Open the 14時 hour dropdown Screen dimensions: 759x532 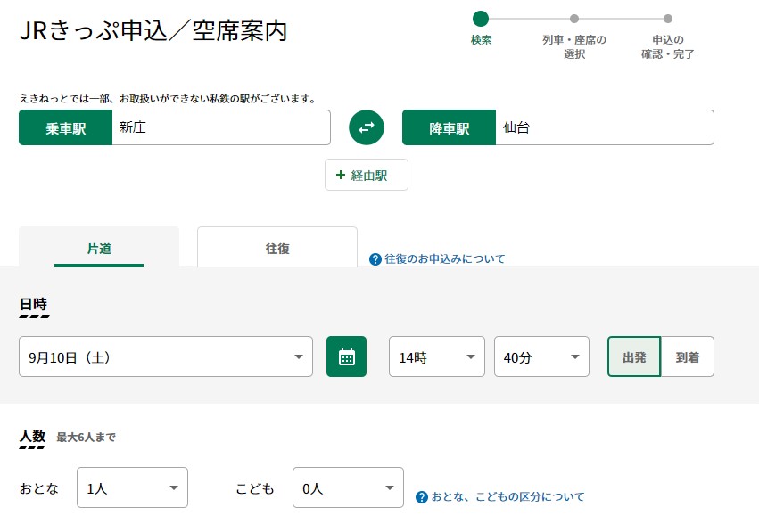point(437,356)
